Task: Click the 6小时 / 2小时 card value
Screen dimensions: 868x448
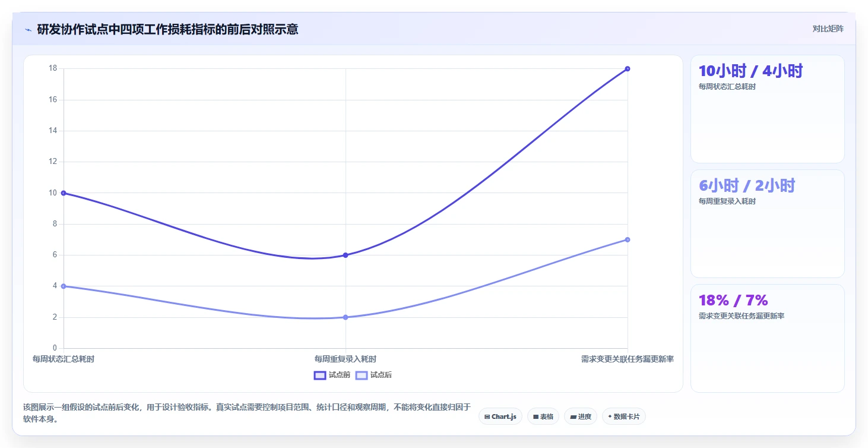Action: 747,185
